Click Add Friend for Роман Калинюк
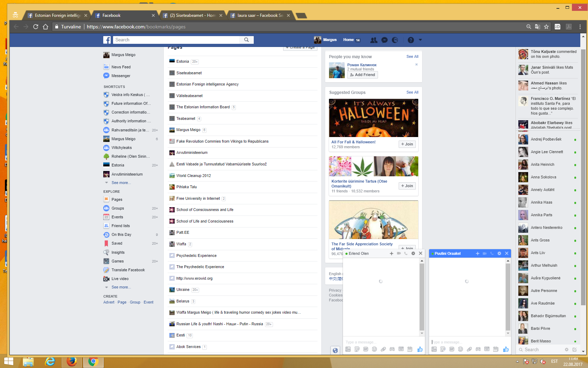 362,75
